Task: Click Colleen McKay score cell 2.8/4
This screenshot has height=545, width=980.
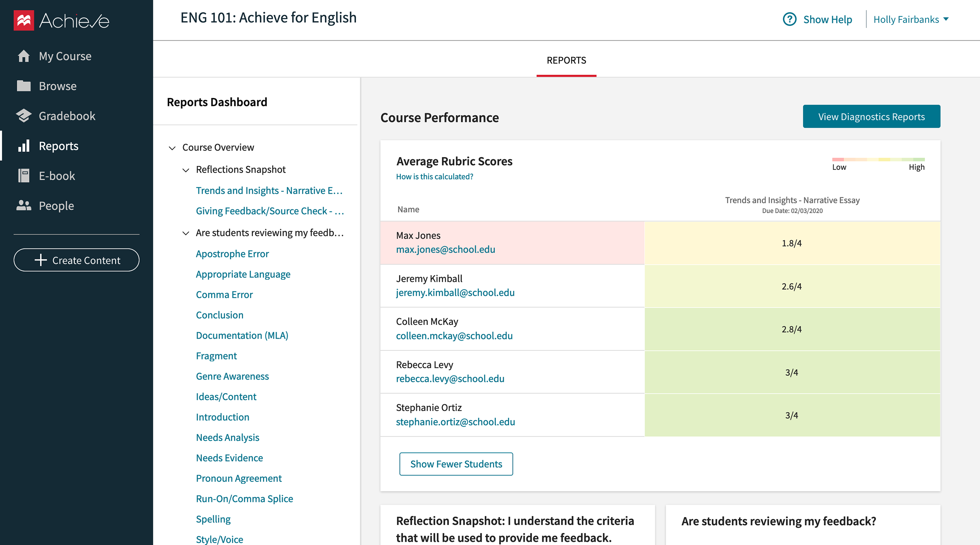Action: pos(792,329)
